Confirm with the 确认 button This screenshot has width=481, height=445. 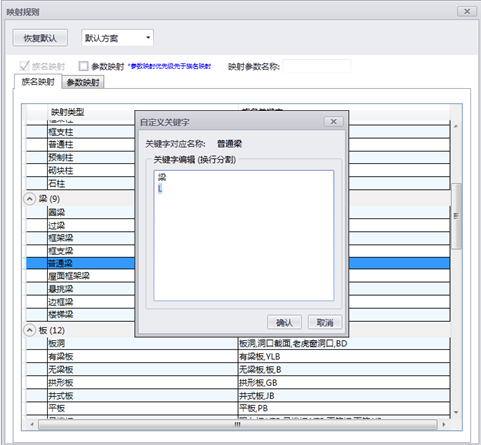point(284,322)
